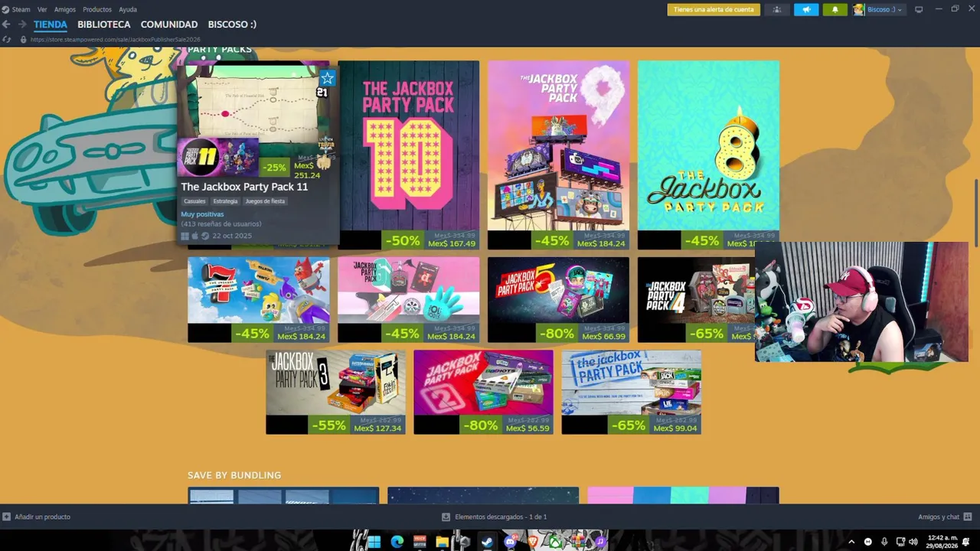Click the Biscoso profile avatar
The height and width of the screenshot is (551, 980).
(x=858, y=9)
